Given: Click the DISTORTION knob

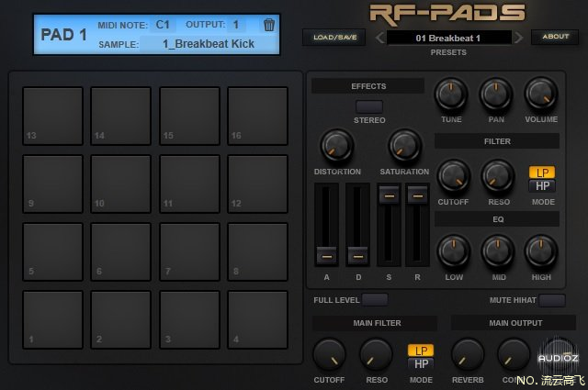Looking at the screenshot, I should [x=337, y=146].
